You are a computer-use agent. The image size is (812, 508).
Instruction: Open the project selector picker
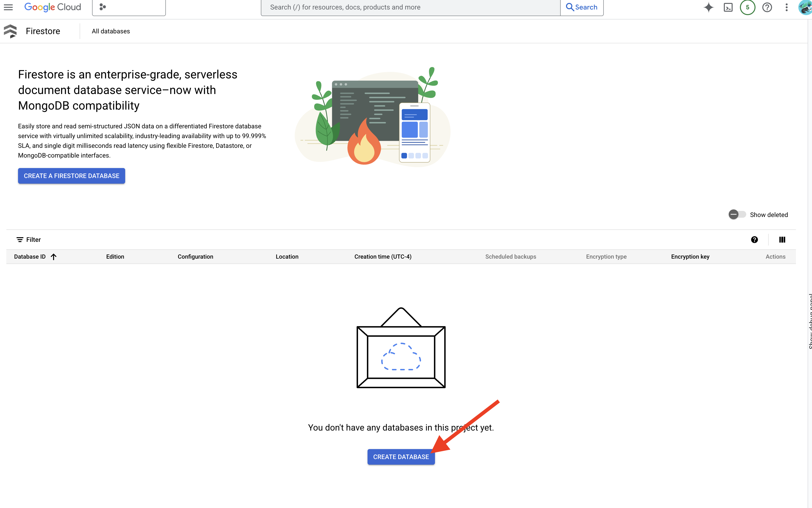129,7
